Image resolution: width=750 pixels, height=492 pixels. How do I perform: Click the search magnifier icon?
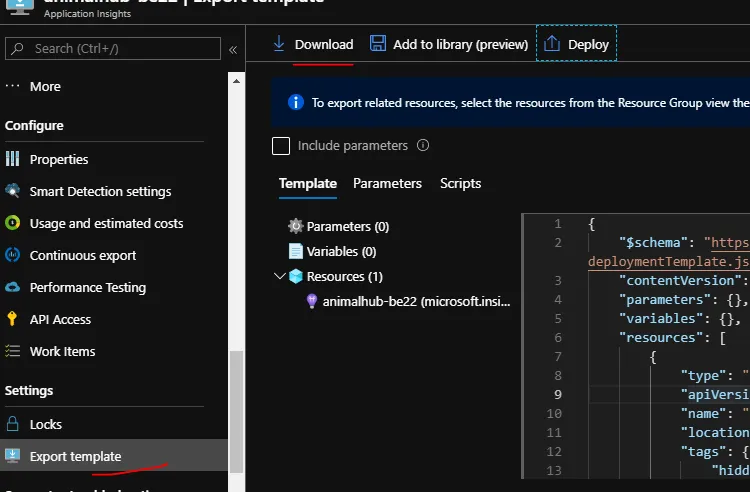click(x=18, y=48)
